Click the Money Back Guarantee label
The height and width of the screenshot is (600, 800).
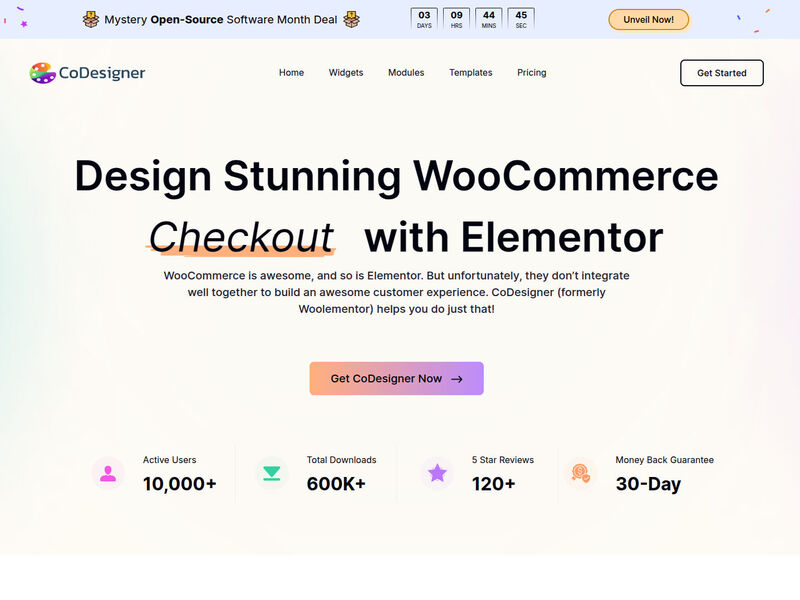point(664,460)
